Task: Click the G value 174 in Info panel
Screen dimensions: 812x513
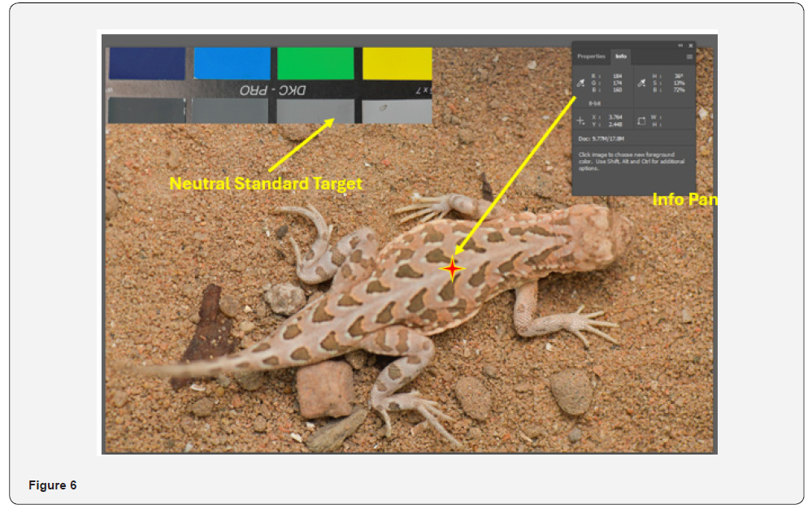Action: 617,83
